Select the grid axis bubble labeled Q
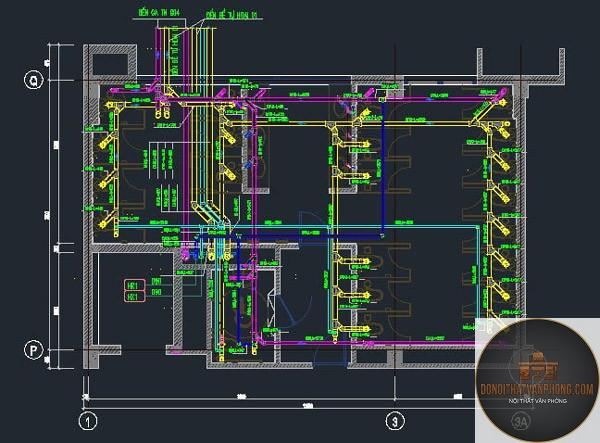This screenshot has width=600, height=443. (x=34, y=80)
